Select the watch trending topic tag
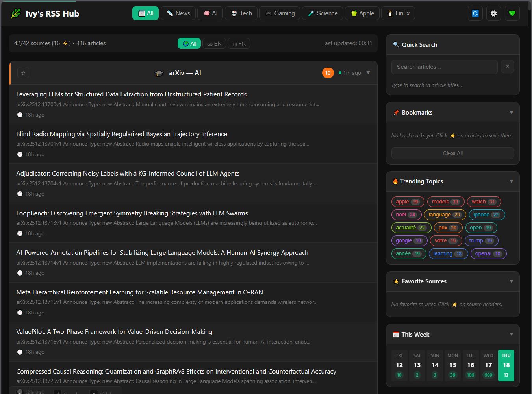 (484, 202)
